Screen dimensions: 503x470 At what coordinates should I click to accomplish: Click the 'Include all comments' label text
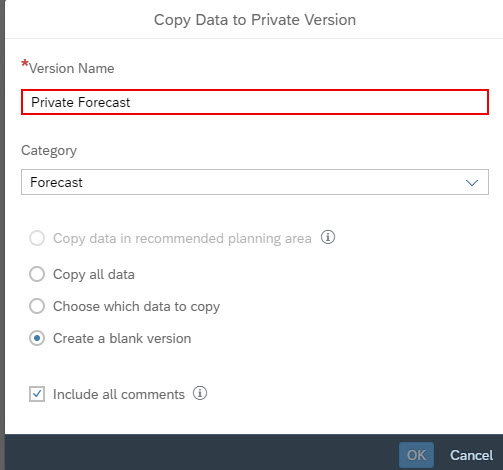(119, 395)
